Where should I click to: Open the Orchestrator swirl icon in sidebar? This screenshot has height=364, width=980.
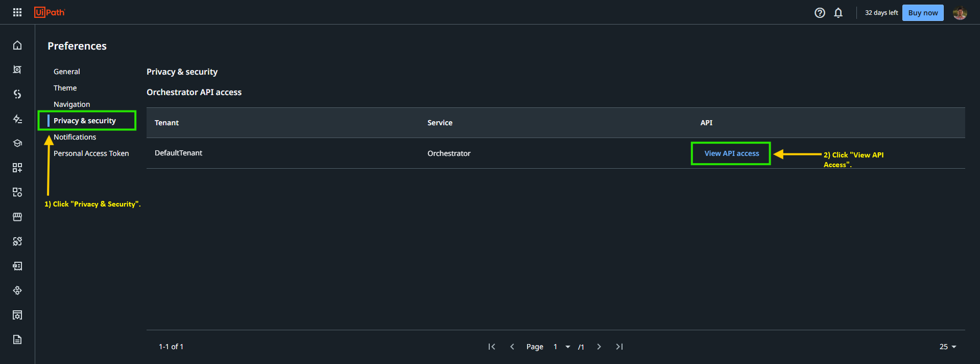17,94
